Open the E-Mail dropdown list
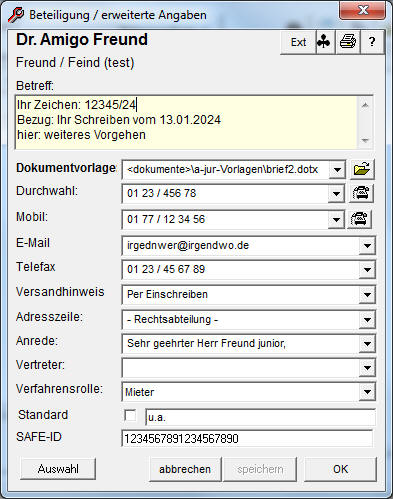 [367, 246]
